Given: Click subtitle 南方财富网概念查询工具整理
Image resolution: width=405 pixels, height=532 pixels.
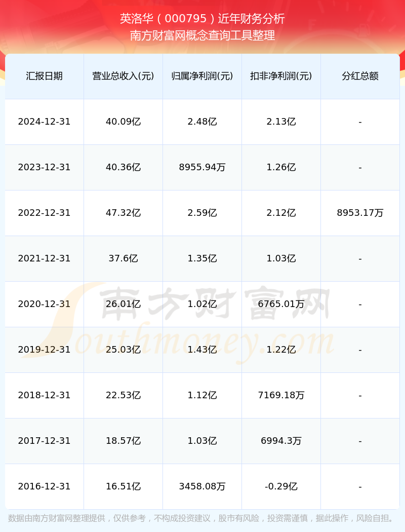Looking at the screenshot, I should [x=202, y=35].
